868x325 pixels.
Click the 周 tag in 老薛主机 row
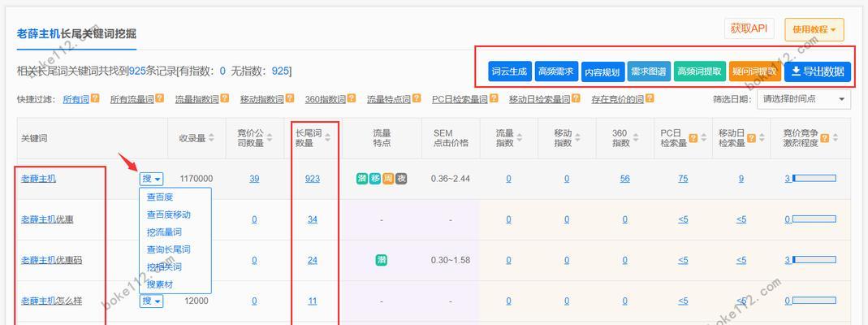coord(388,178)
